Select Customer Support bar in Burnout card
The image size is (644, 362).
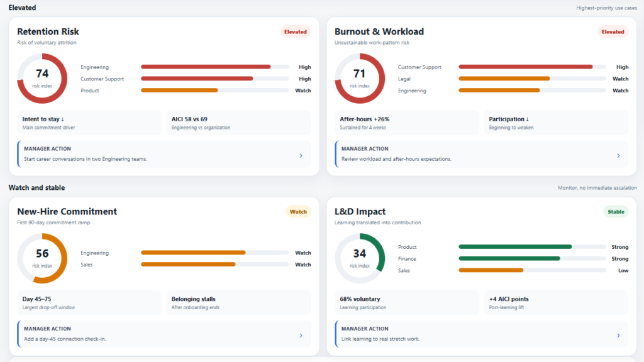click(x=532, y=67)
